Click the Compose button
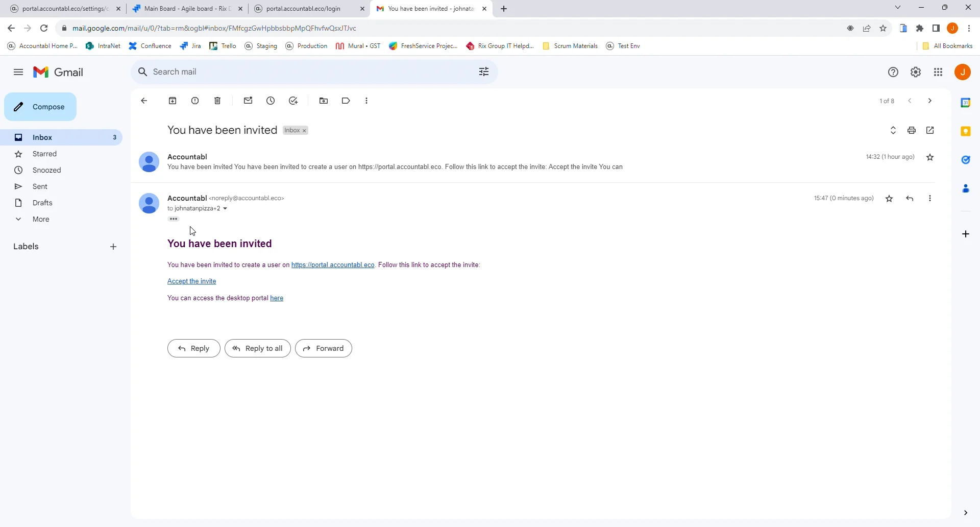 click(40, 107)
